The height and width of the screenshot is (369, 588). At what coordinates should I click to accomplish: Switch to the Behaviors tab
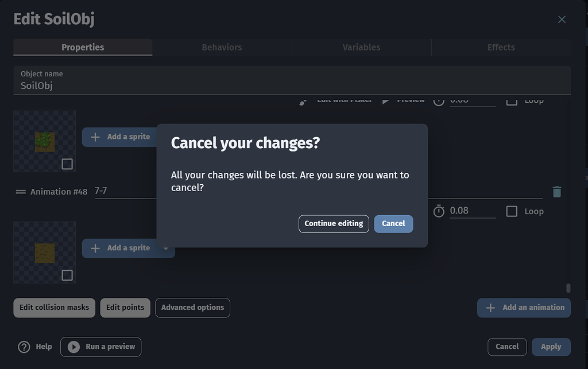coord(222,47)
